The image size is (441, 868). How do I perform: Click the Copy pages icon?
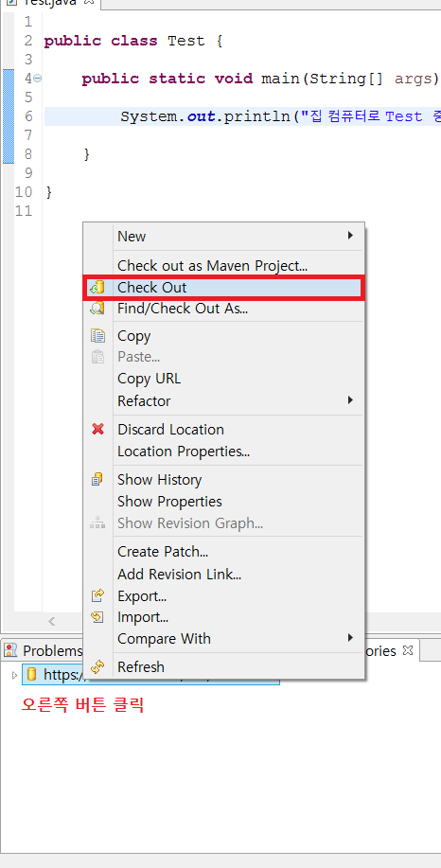click(x=97, y=335)
